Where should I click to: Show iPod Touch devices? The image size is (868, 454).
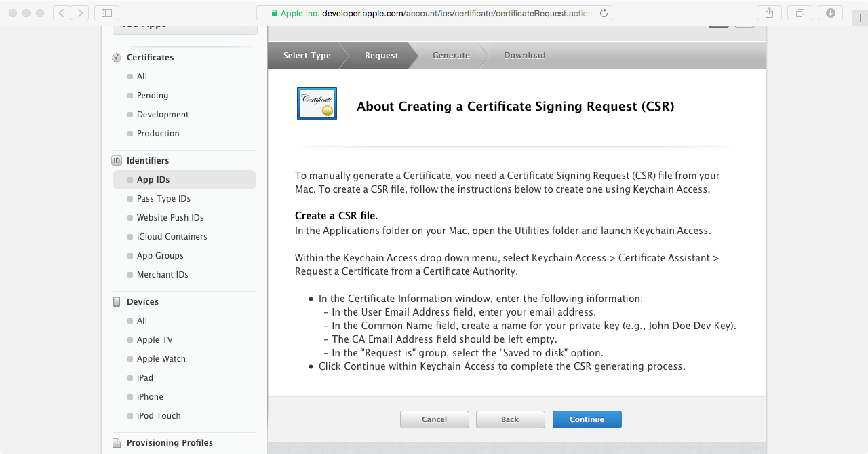coord(159,416)
